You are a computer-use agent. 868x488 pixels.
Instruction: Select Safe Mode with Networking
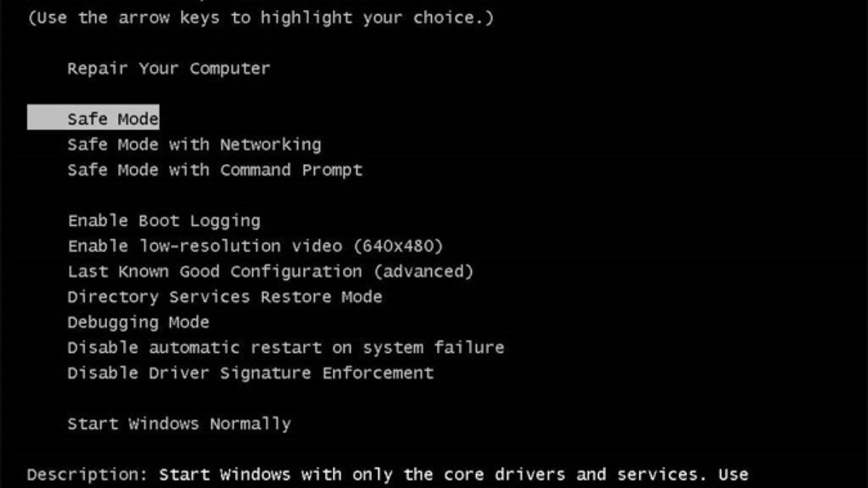[x=194, y=145]
